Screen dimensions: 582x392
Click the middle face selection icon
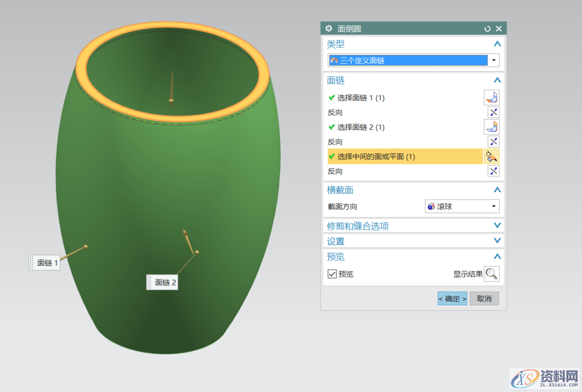[491, 157]
